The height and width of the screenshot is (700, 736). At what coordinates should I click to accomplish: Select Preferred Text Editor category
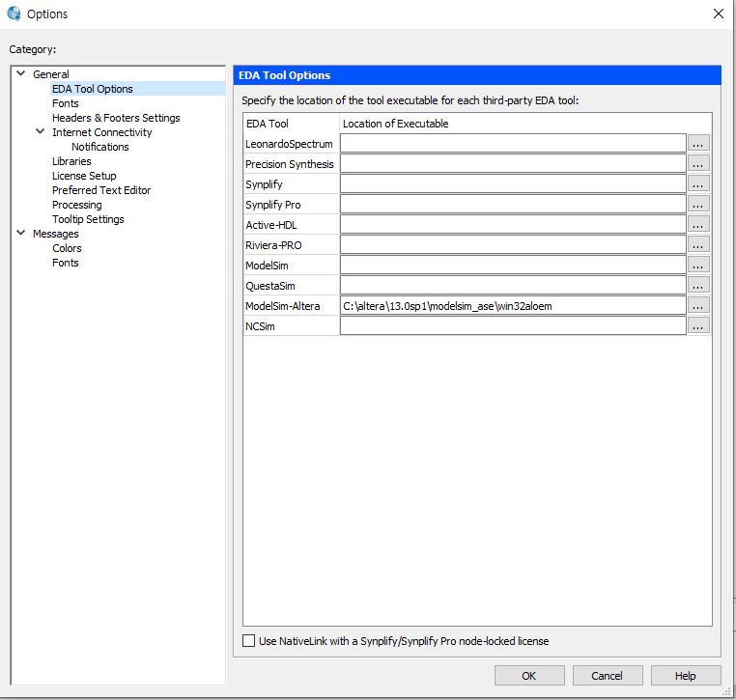[101, 190]
